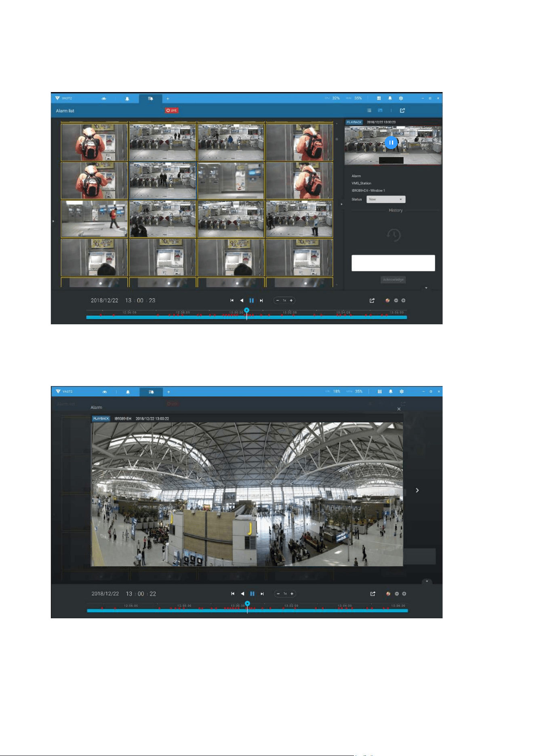Open settings gear in Alarm list window
Screen dimensions: 535x756
coord(401,98)
